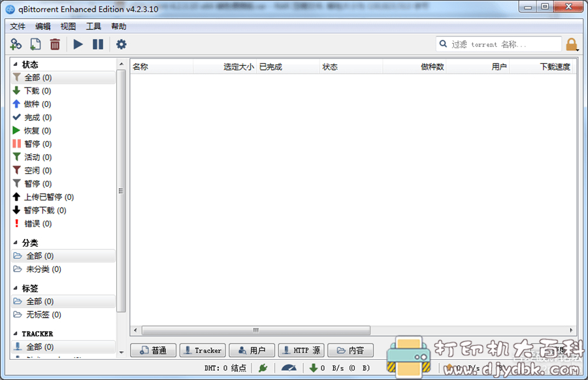Select 完成 (0) status filter

(63, 118)
